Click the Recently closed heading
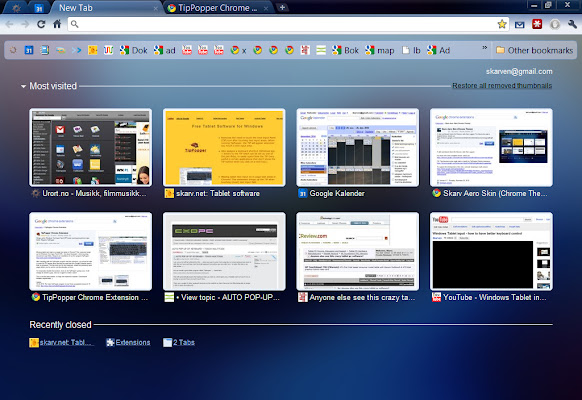 pyautogui.click(x=61, y=325)
